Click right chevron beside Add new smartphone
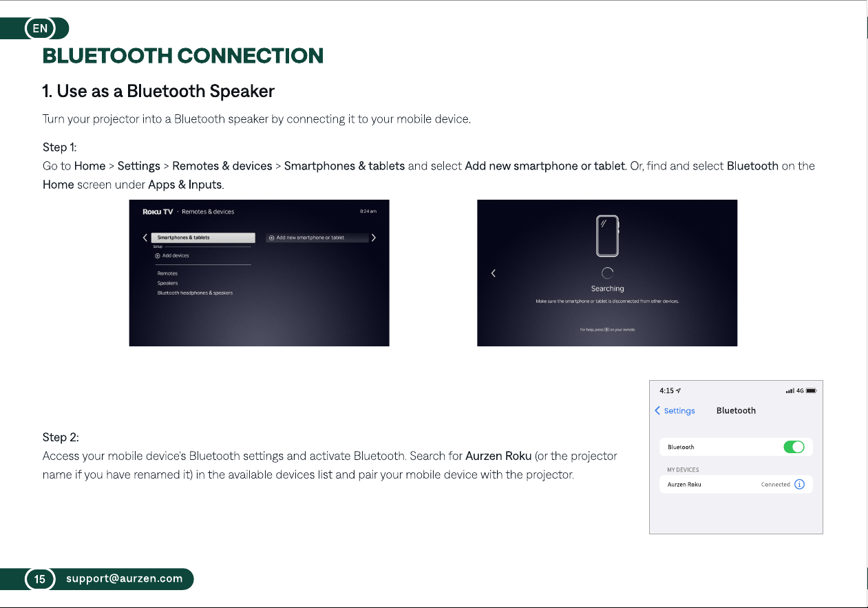The image size is (868, 608). [374, 238]
